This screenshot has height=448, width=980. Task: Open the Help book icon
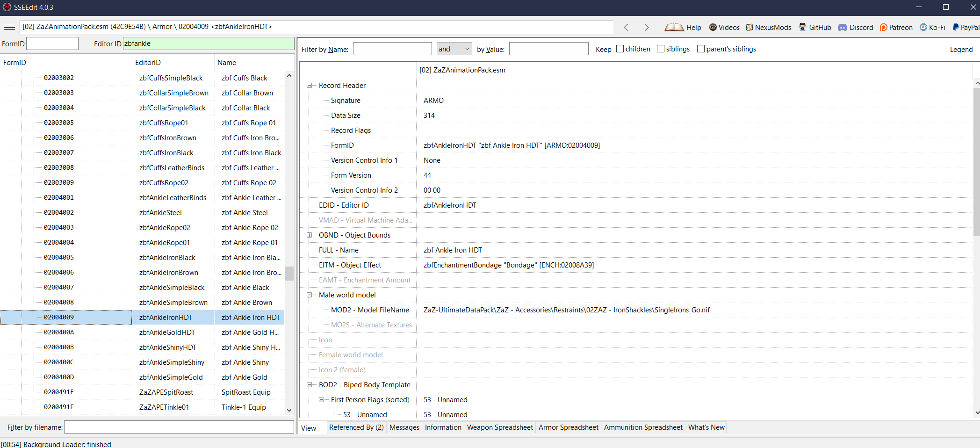(x=674, y=27)
